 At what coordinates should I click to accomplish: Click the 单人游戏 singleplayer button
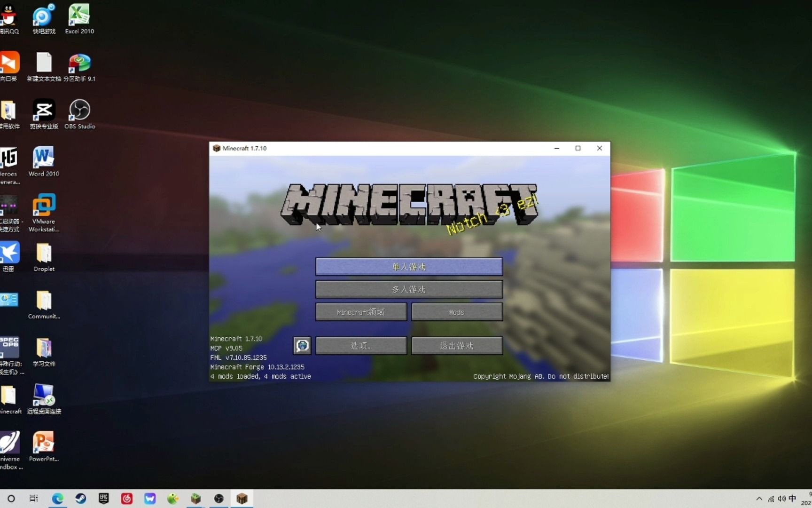point(409,267)
